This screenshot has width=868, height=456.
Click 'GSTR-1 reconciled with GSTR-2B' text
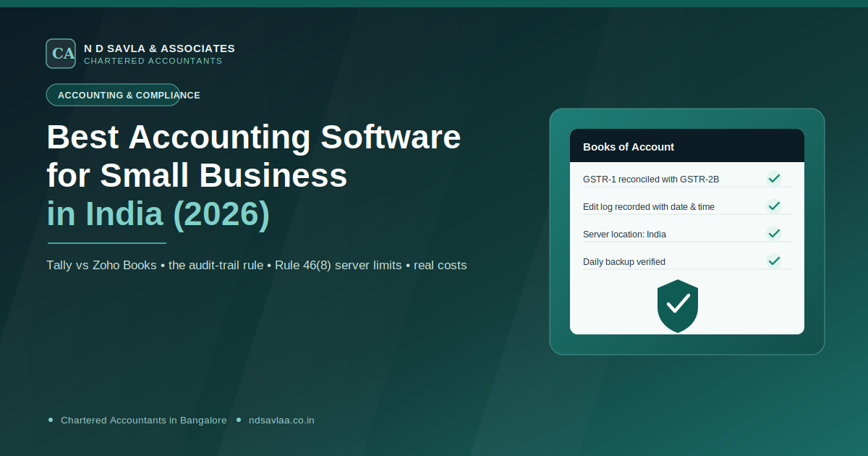point(651,180)
